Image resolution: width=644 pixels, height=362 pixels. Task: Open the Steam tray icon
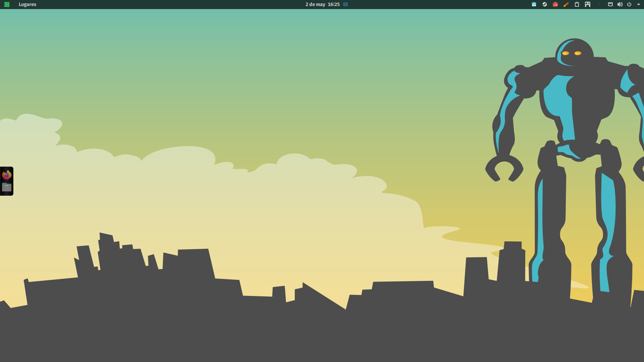pos(544,5)
